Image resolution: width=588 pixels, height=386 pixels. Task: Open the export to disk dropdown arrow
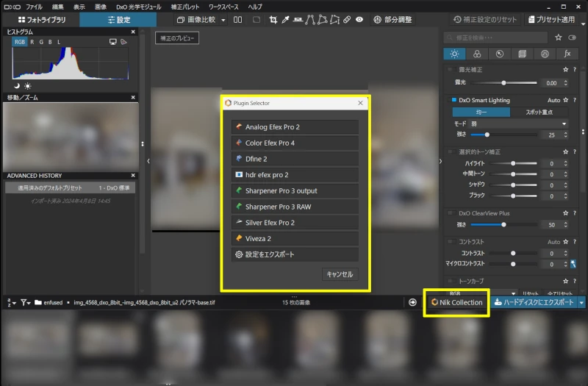click(x=581, y=302)
